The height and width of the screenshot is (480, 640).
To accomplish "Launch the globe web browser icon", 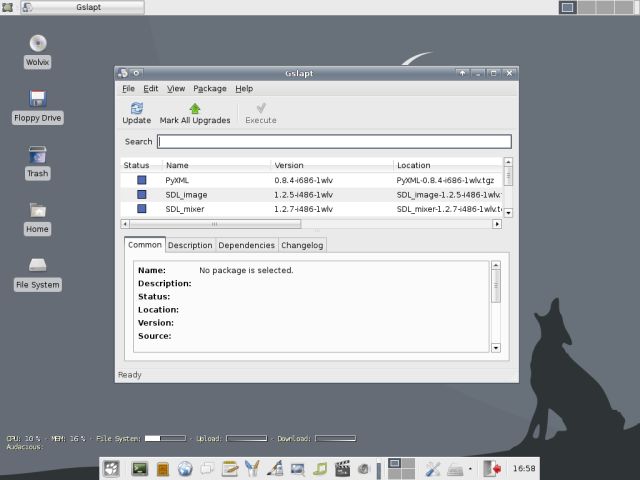I will tap(185, 469).
